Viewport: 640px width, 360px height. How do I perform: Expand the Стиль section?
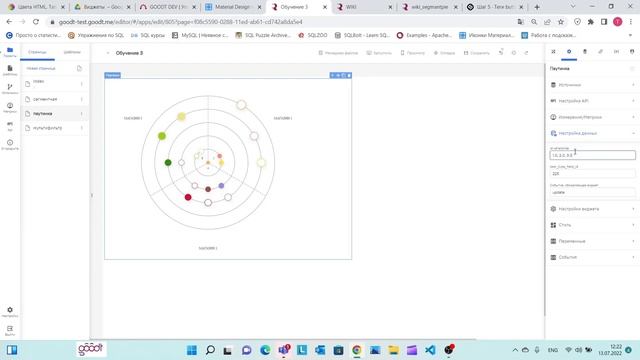pos(592,225)
